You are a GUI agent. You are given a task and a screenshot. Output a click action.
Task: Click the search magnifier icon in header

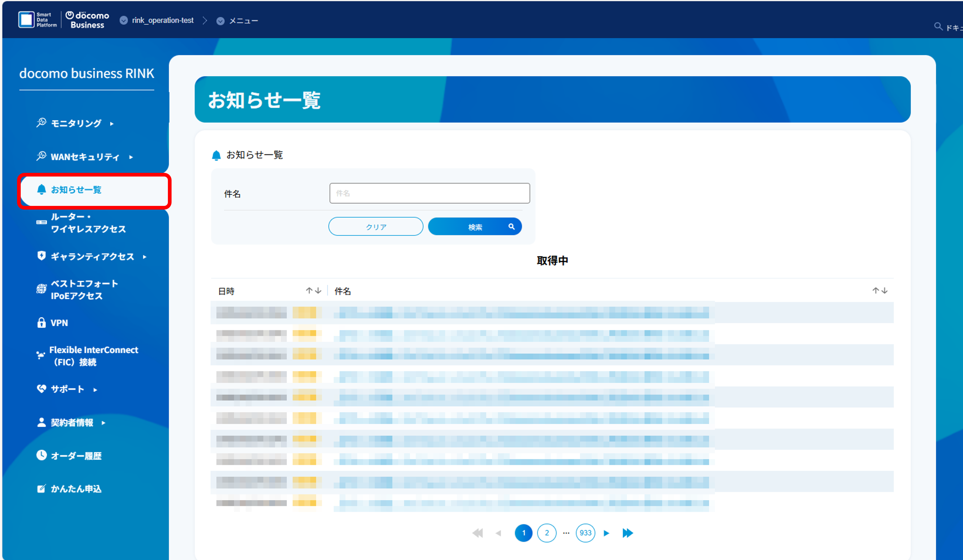[x=938, y=26]
